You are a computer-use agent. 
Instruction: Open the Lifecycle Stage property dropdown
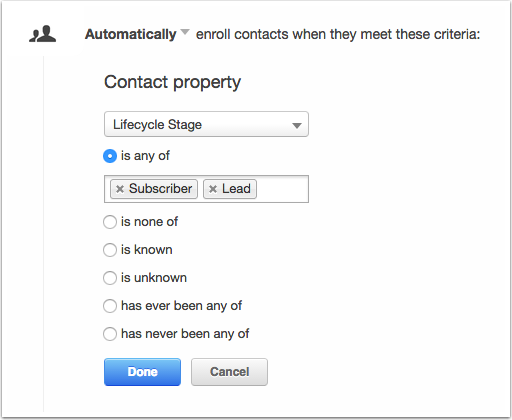point(206,124)
